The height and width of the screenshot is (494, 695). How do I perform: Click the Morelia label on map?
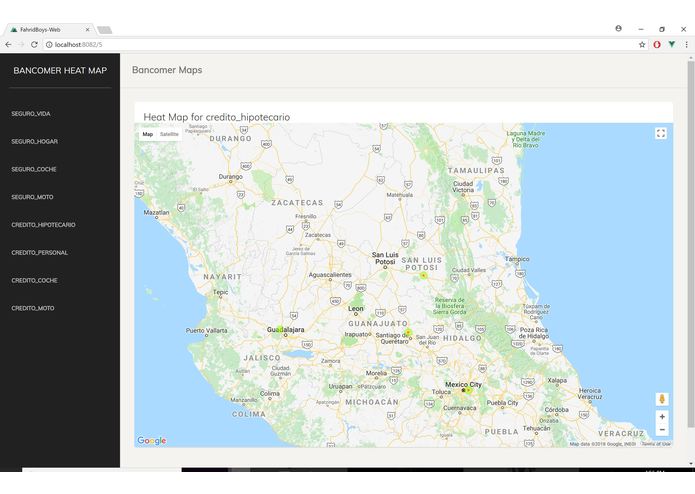376,373
